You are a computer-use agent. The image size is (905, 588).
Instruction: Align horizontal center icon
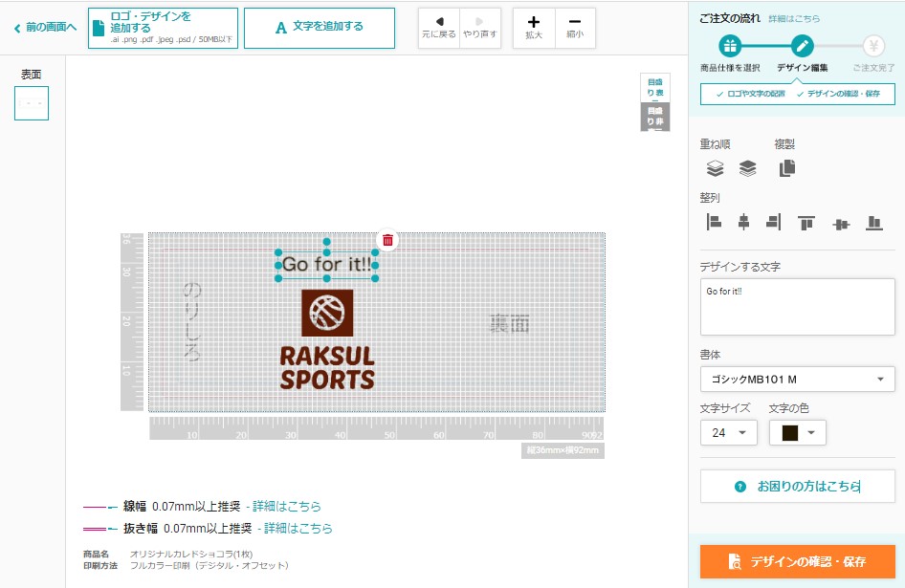[x=744, y=222]
